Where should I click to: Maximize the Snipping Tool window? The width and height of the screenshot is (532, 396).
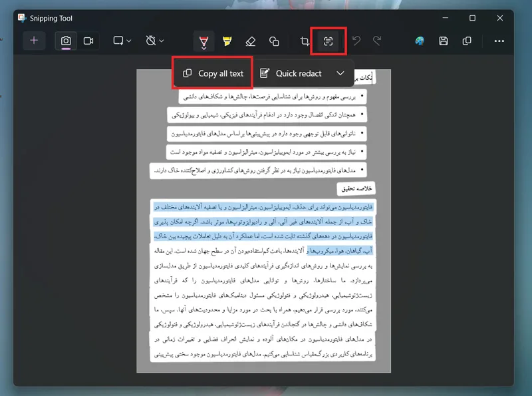(x=472, y=18)
